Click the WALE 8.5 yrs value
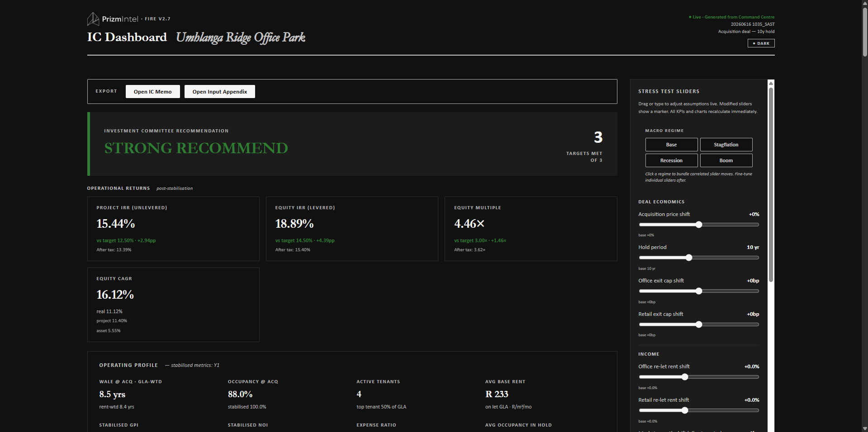Viewport: 868px width, 432px height. click(x=112, y=394)
